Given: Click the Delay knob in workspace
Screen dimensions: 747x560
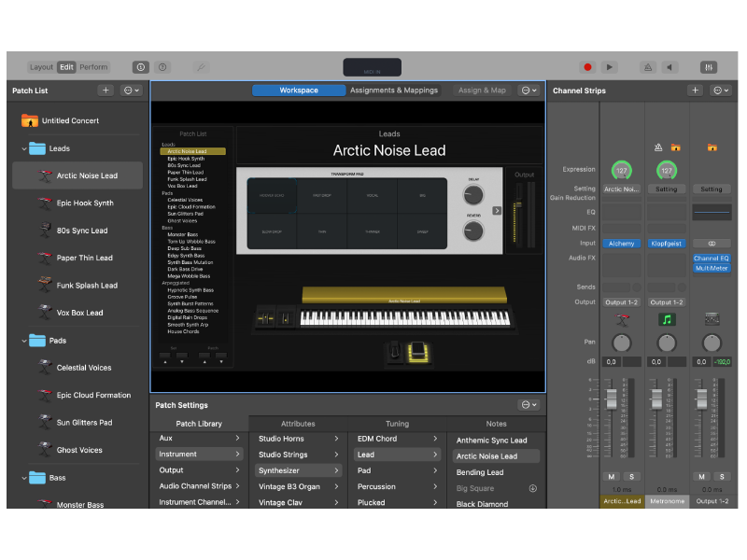Looking at the screenshot, I should 473,195.
